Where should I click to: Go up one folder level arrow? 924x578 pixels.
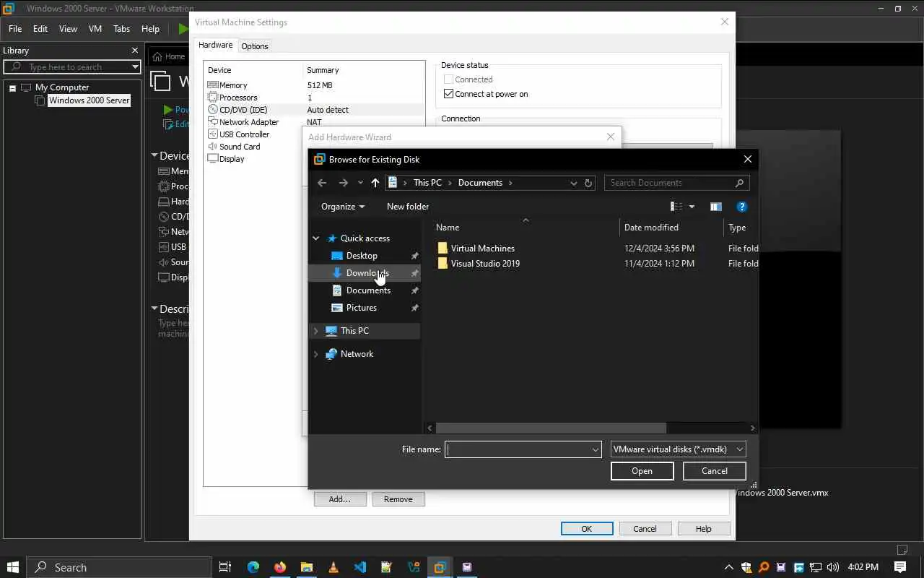375,183
